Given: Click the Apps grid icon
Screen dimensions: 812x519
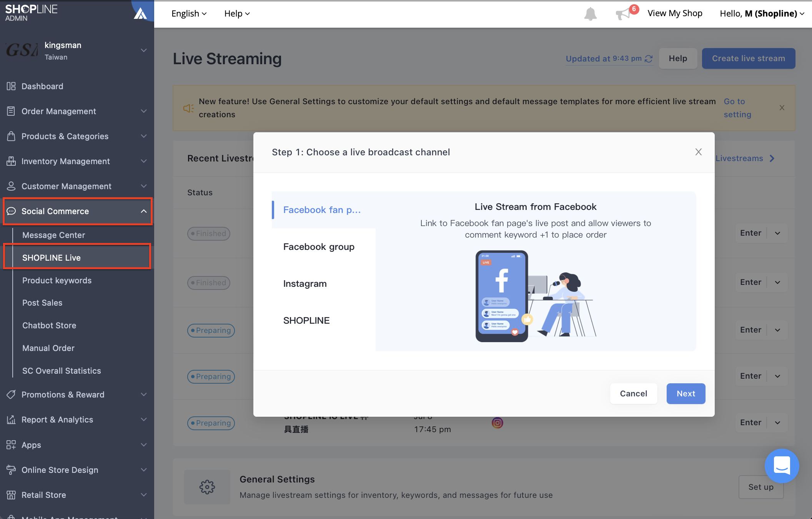Looking at the screenshot, I should [x=11, y=445].
